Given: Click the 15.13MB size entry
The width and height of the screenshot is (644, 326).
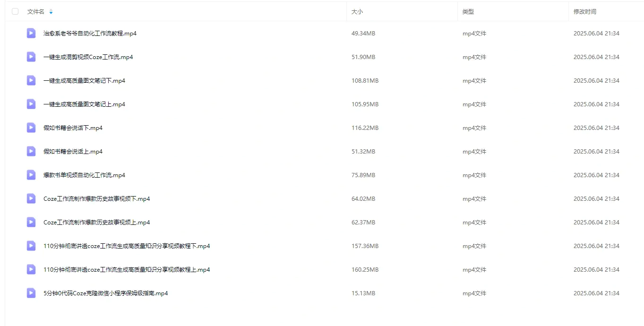Looking at the screenshot, I should pyautogui.click(x=363, y=293).
